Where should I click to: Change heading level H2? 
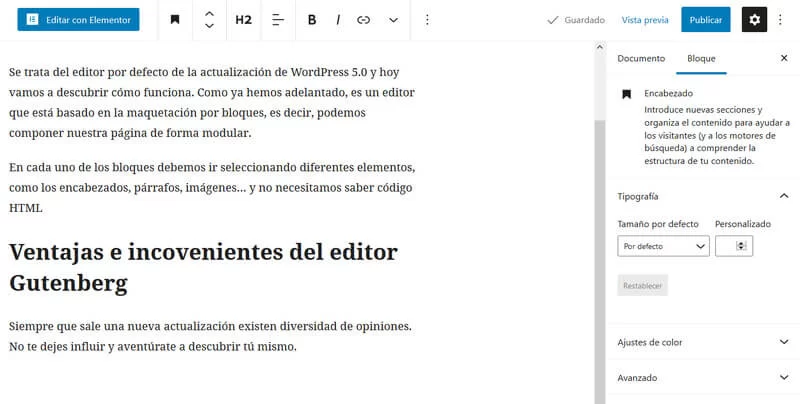pos(243,20)
